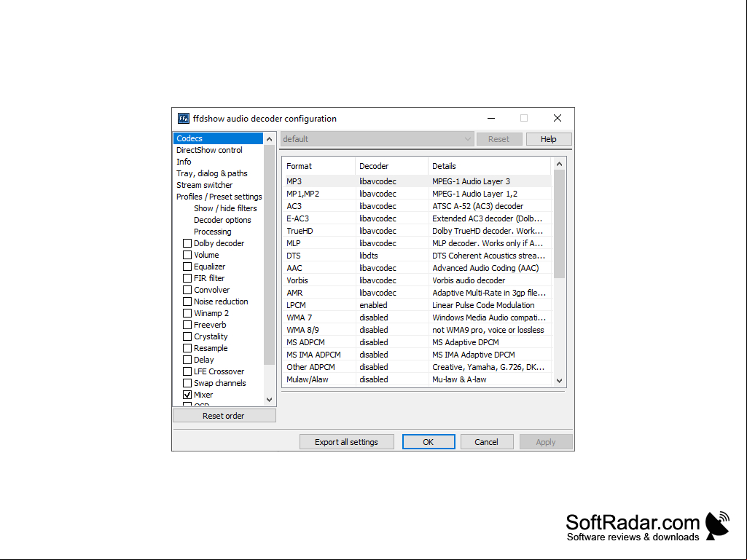
Task: Toggle the Winamp 2 checkbox
Action: (187, 313)
